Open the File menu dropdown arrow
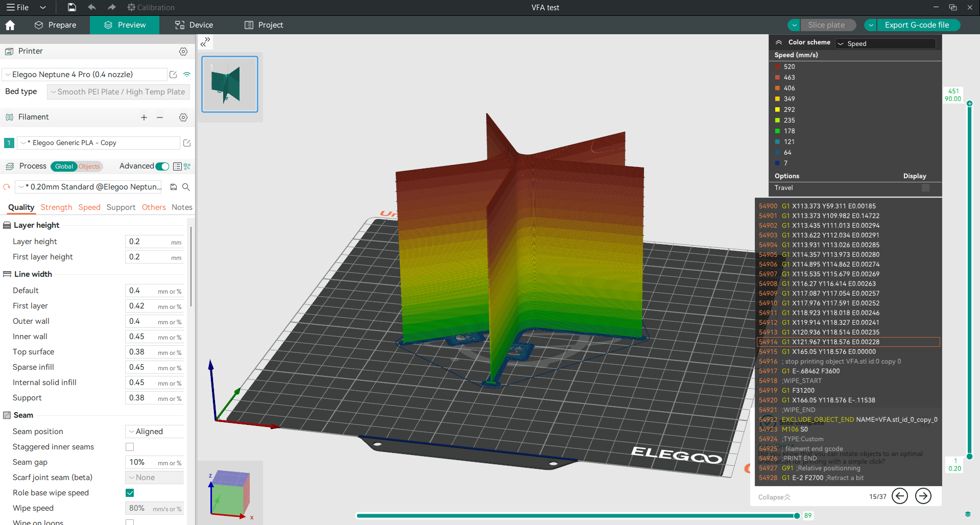 [x=43, y=8]
